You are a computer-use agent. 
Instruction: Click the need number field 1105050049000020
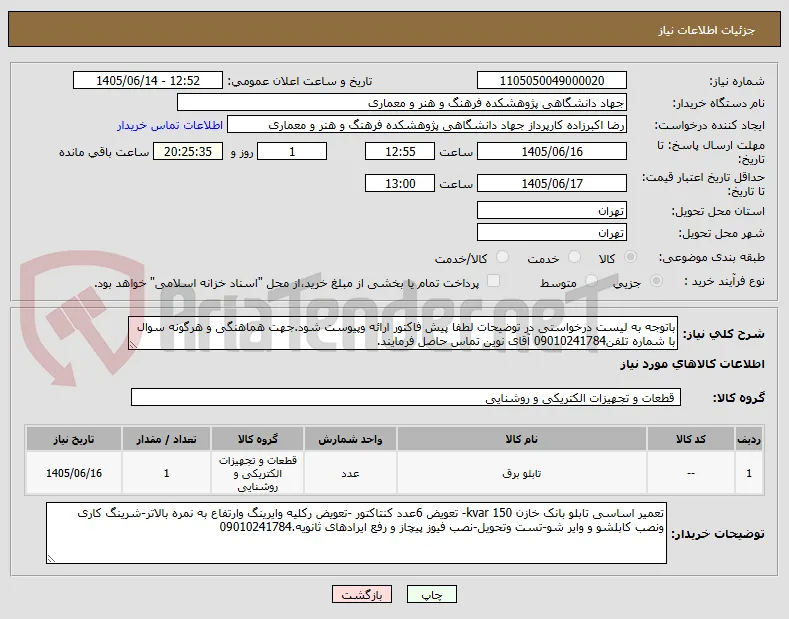[x=552, y=81]
